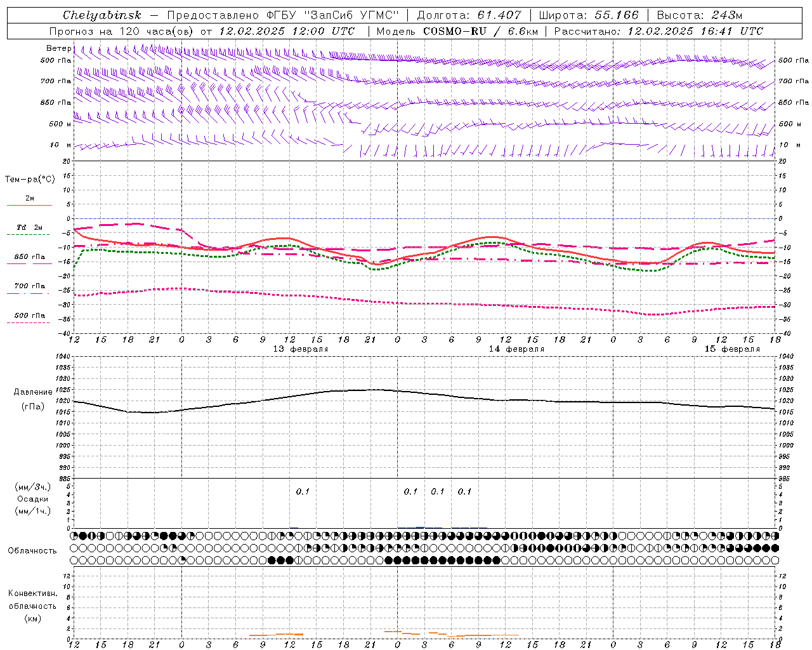The image size is (812, 650).
Task: Click the Chelyabinsk station title
Action: pos(102,15)
